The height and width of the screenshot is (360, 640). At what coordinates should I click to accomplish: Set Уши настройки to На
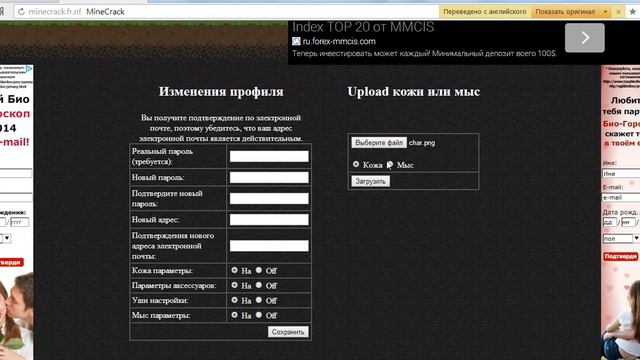pyautogui.click(x=234, y=300)
